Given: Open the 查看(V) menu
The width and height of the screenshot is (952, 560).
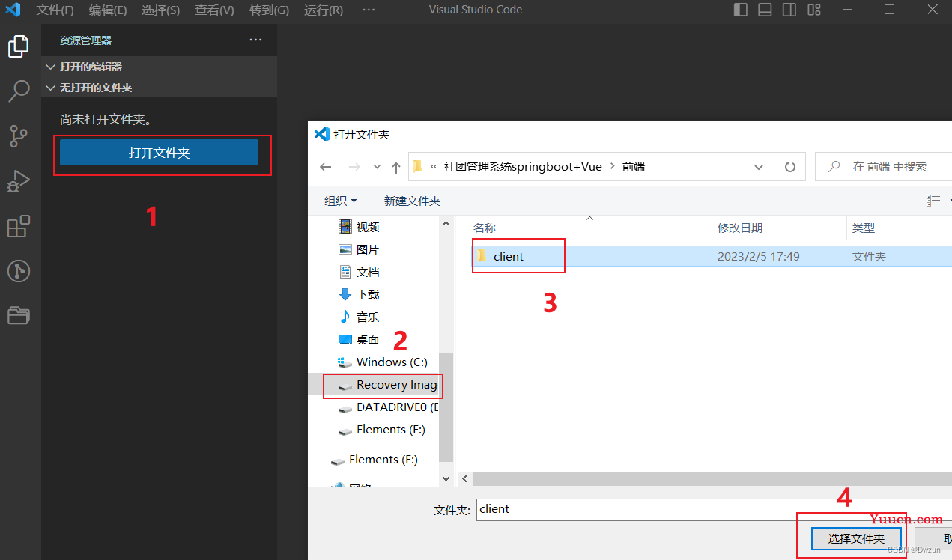Looking at the screenshot, I should pyautogui.click(x=214, y=10).
